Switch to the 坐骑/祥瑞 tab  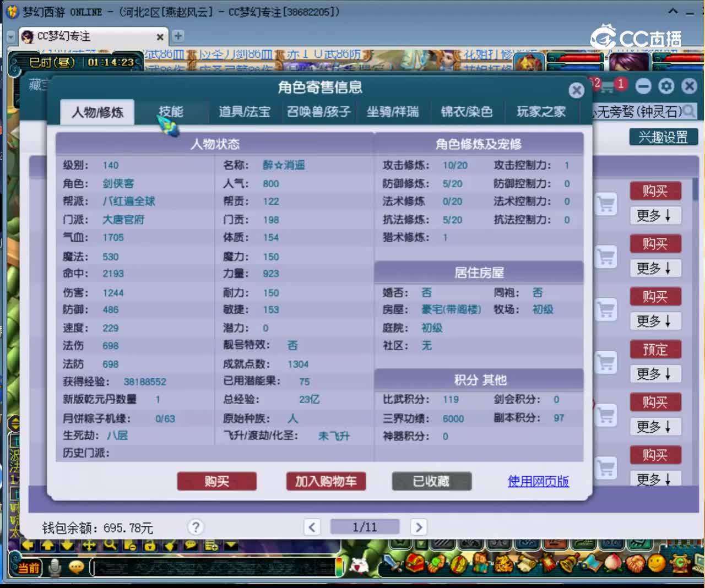point(393,112)
